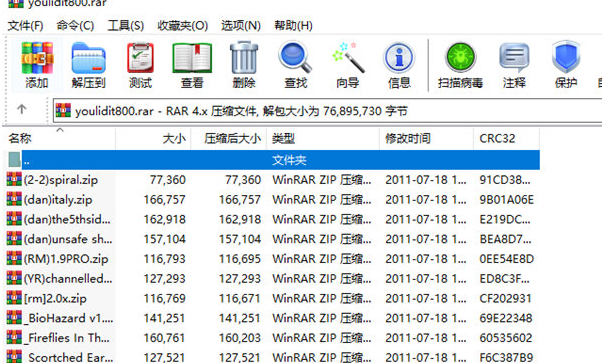608x363 pixels.
Task: Select file _Fireflies In Th... row
Action: tap(272, 338)
